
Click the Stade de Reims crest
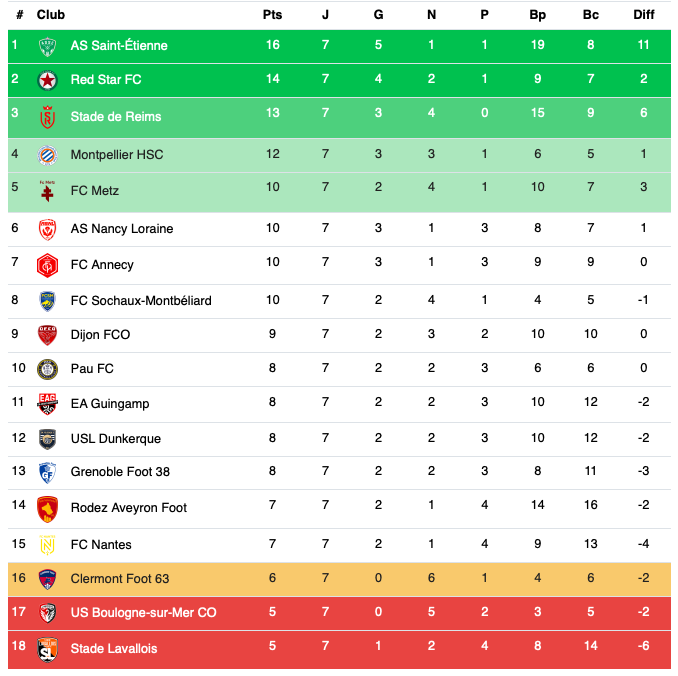(x=48, y=117)
